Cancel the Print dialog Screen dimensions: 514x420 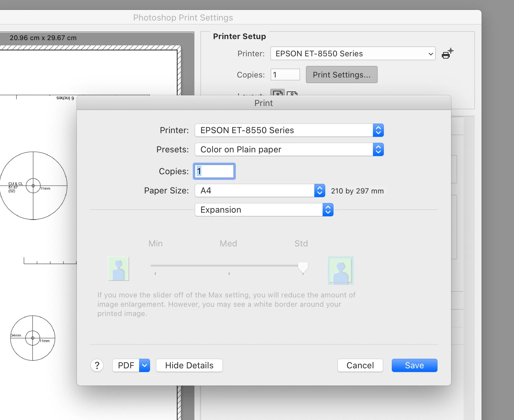coord(360,365)
